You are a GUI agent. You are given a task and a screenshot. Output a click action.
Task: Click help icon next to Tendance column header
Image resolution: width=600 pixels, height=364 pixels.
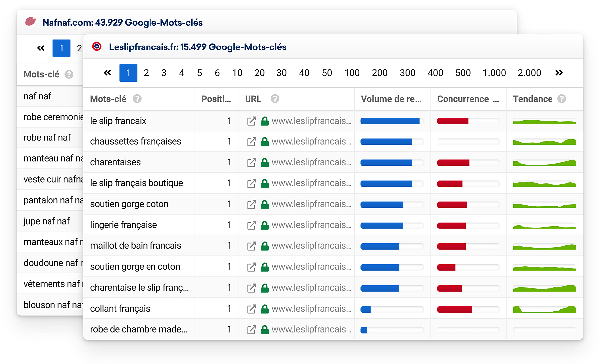(x=562, y=99)
